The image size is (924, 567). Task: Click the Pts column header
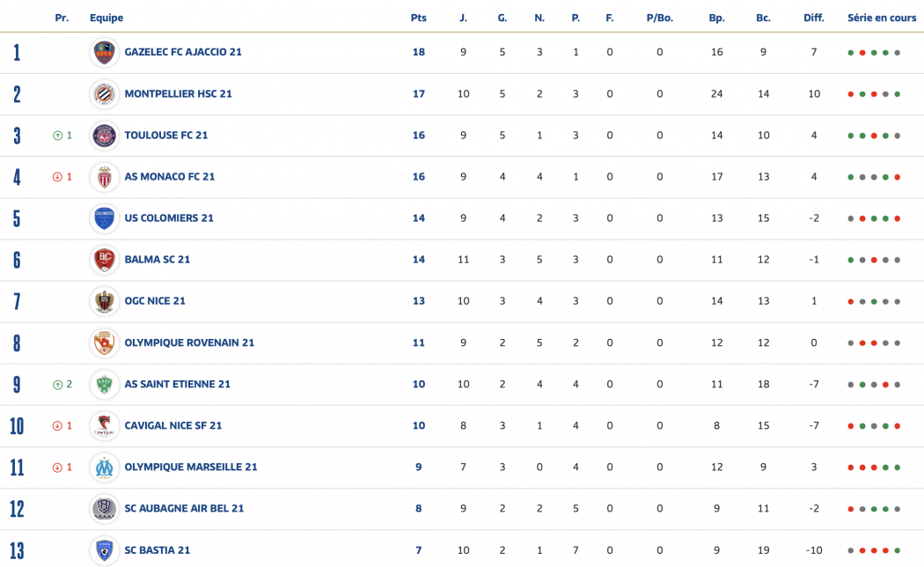click(x=418, y=18)
